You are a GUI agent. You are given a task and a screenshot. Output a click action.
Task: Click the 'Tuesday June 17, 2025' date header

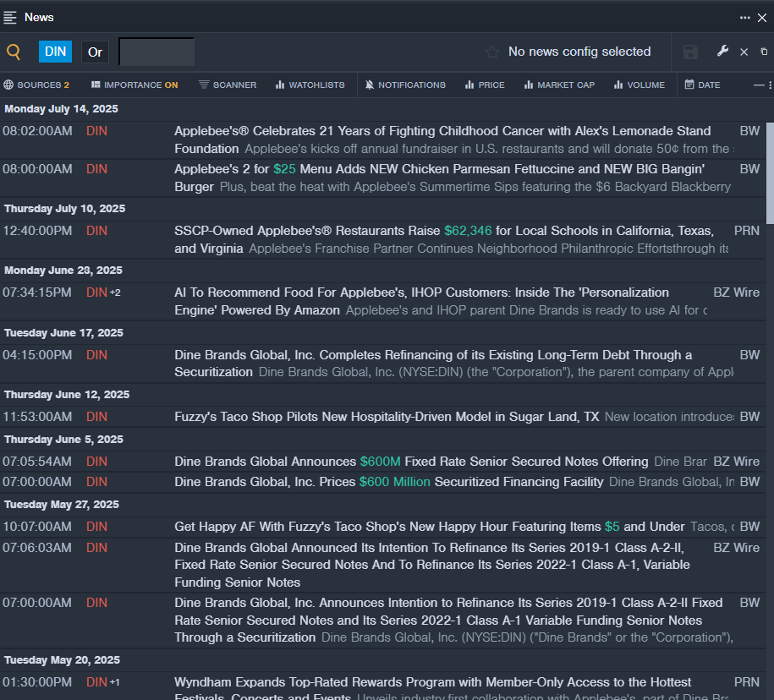click(x=63, y=333)
